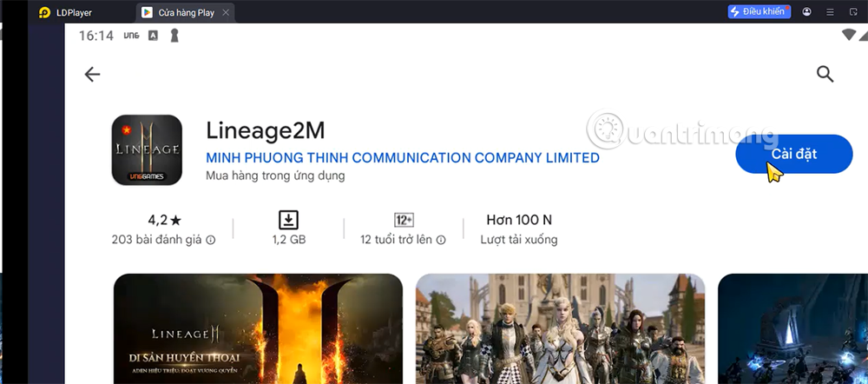Switch to the LDPlayer home tab

[x=67, y=12]
